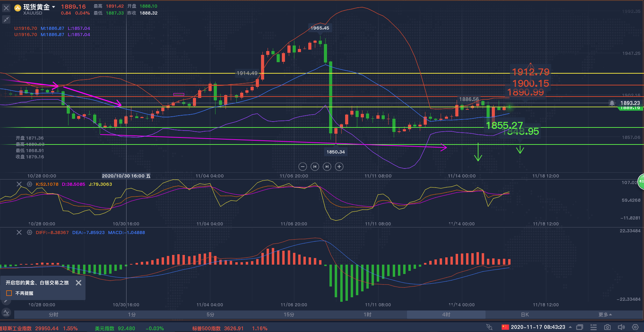
Task: Close the chart with the top-left X
Action: [6, 8]
